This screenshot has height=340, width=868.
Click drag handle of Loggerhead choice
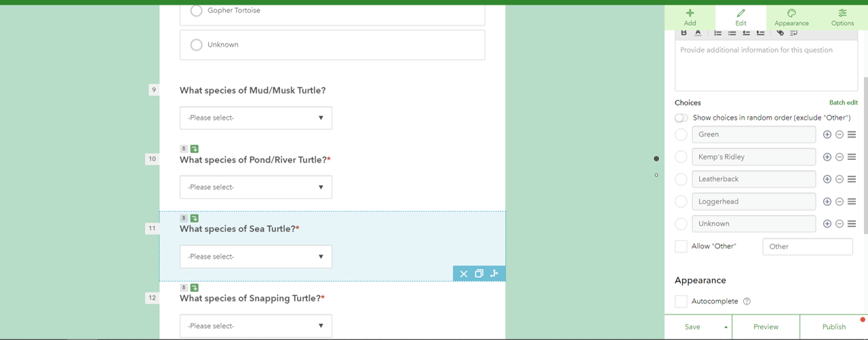[852, 202]
